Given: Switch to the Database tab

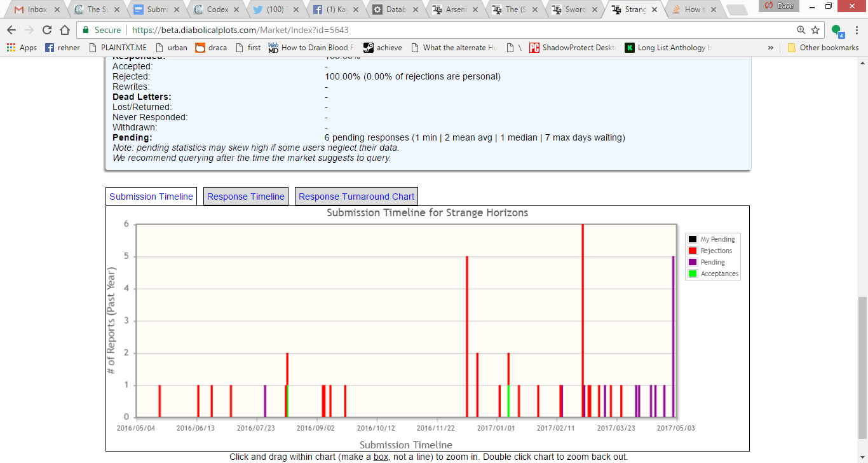Looking at the screenshot, I should click(x=395, y=10).
